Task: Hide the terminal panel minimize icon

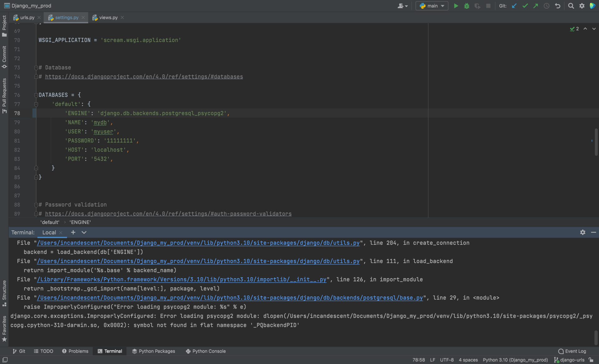Action: [x=593, y=232]
